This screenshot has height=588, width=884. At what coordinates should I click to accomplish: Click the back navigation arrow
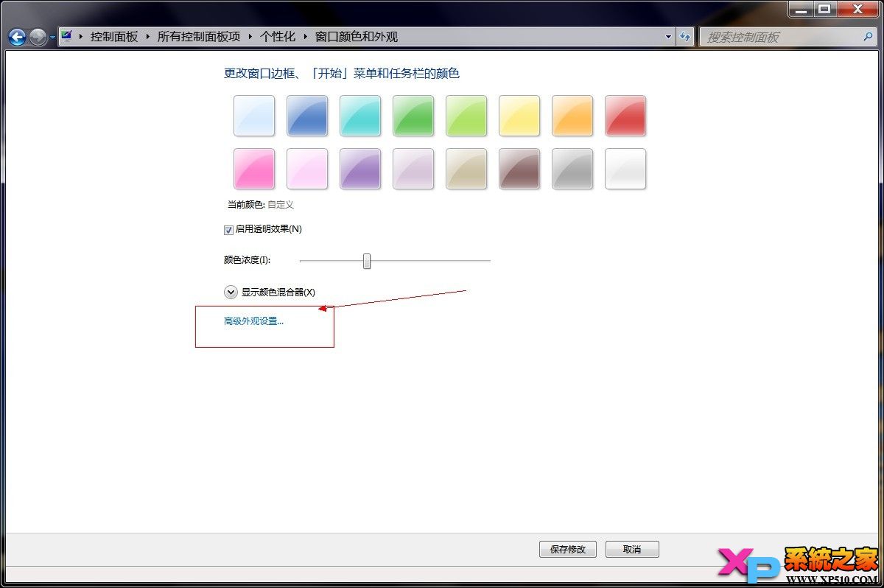(x=16, y=36)
